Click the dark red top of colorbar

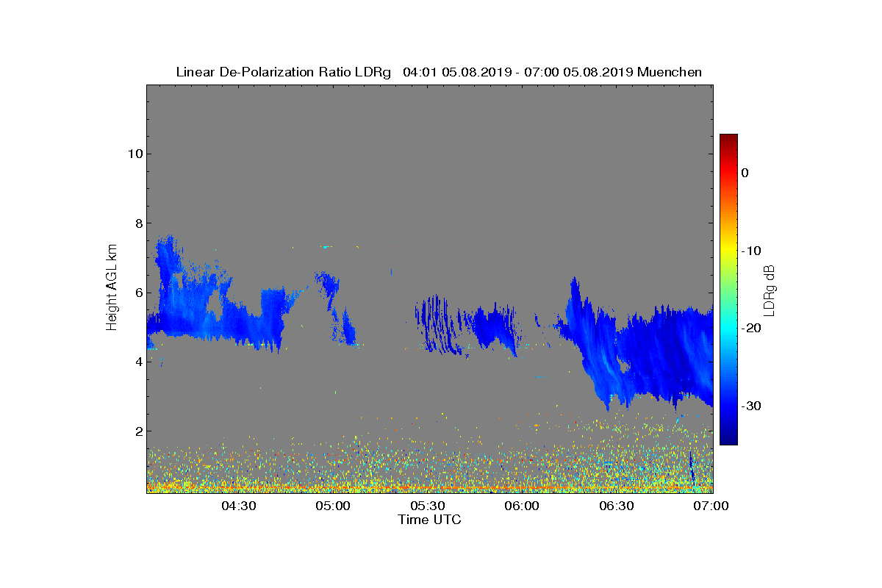728,138
